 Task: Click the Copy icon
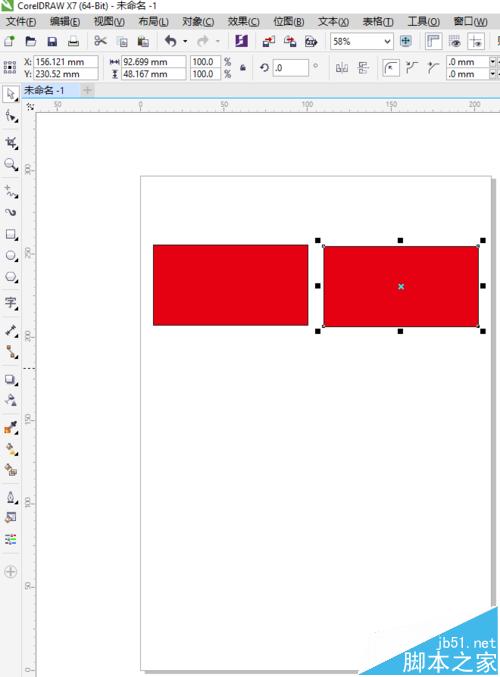[x=123, y=41]
